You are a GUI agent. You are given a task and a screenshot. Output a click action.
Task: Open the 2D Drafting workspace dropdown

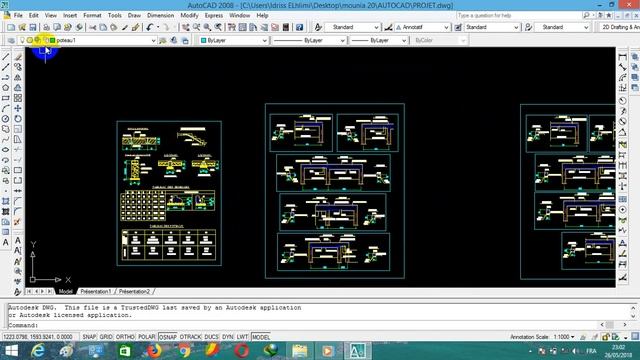click(619, 27)
